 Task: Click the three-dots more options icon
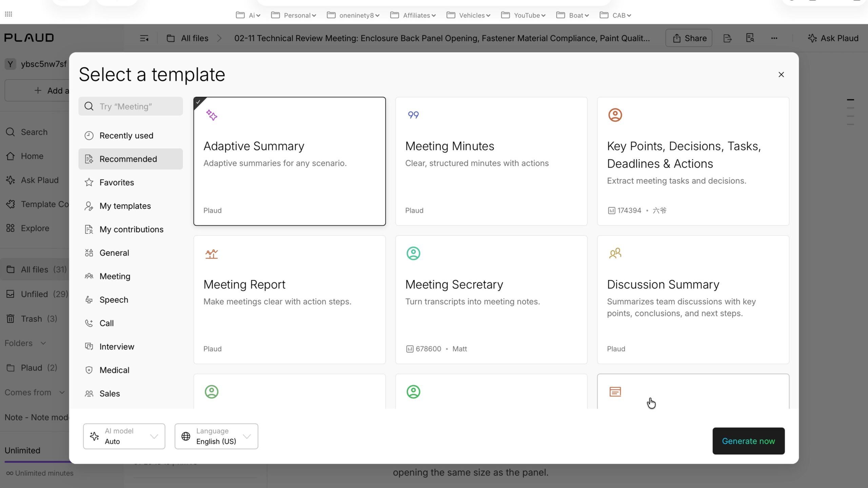tap(774, 38)
